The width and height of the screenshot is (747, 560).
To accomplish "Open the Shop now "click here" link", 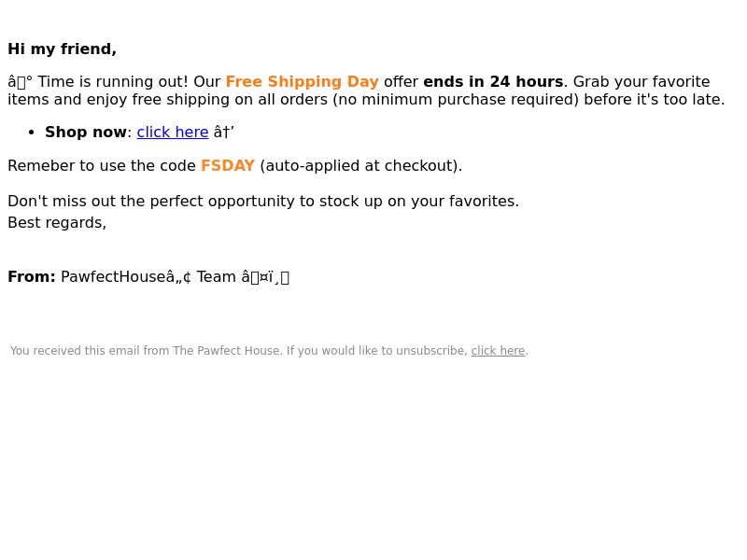I will [x=173, y=132].
